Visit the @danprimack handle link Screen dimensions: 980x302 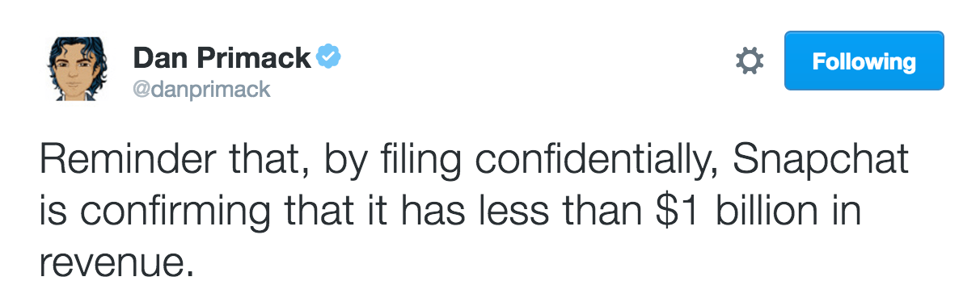pos(201,90)
